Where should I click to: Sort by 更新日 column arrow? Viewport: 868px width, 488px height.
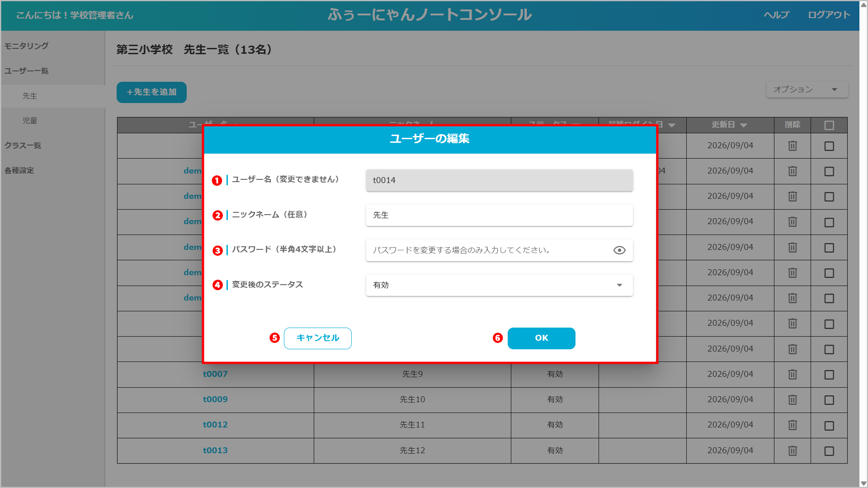tap(744, 125)
